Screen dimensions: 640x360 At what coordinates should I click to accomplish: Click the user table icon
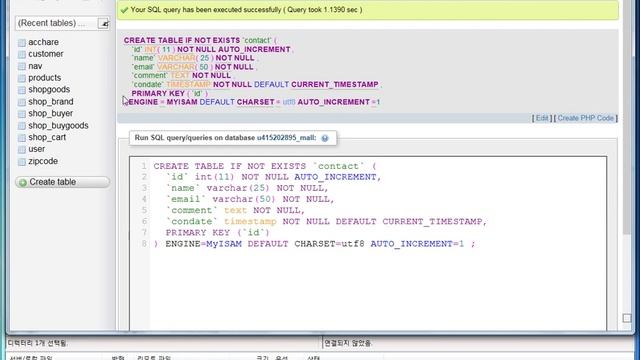coord(22,149)
